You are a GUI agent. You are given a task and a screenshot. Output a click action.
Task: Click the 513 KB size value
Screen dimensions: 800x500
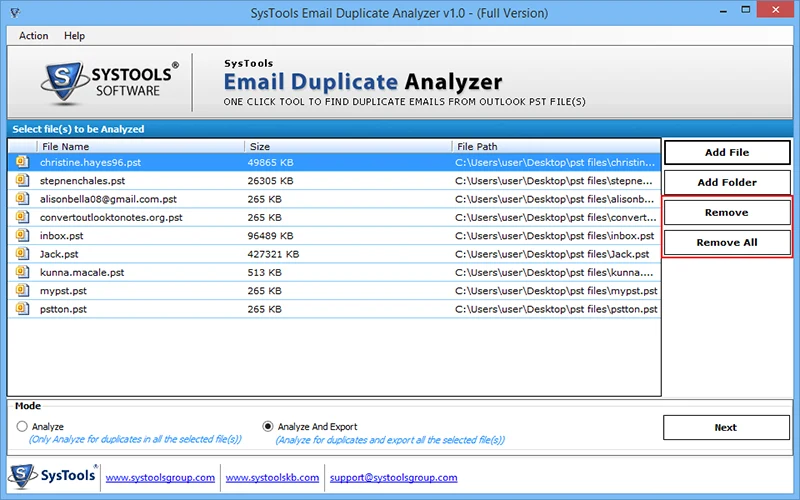tap(264, 273)
